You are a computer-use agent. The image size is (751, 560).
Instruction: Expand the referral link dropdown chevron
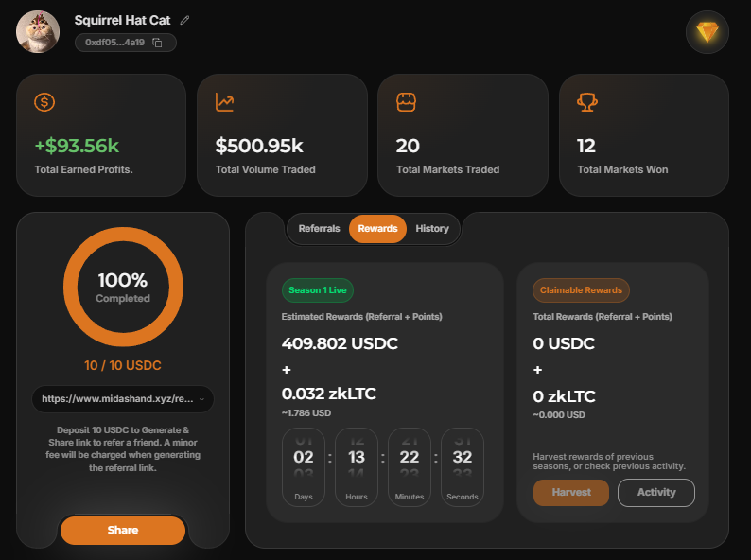tap(201, 399)
